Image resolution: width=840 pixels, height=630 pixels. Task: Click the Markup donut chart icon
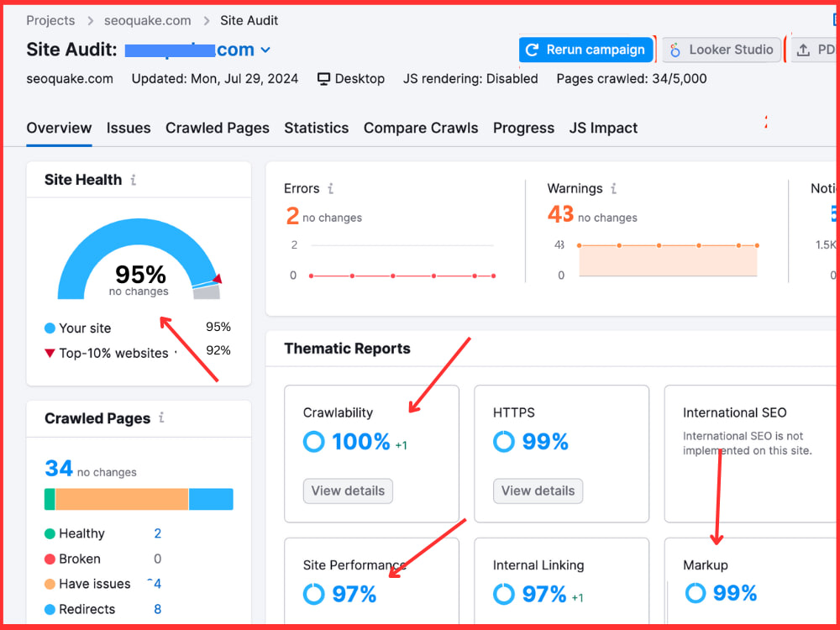click(696, 593)
